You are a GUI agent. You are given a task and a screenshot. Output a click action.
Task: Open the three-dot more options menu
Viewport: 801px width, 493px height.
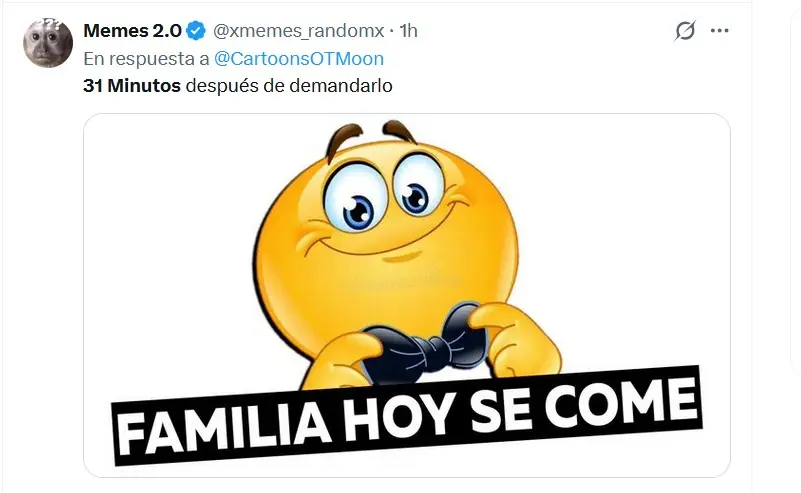point(719,31)
